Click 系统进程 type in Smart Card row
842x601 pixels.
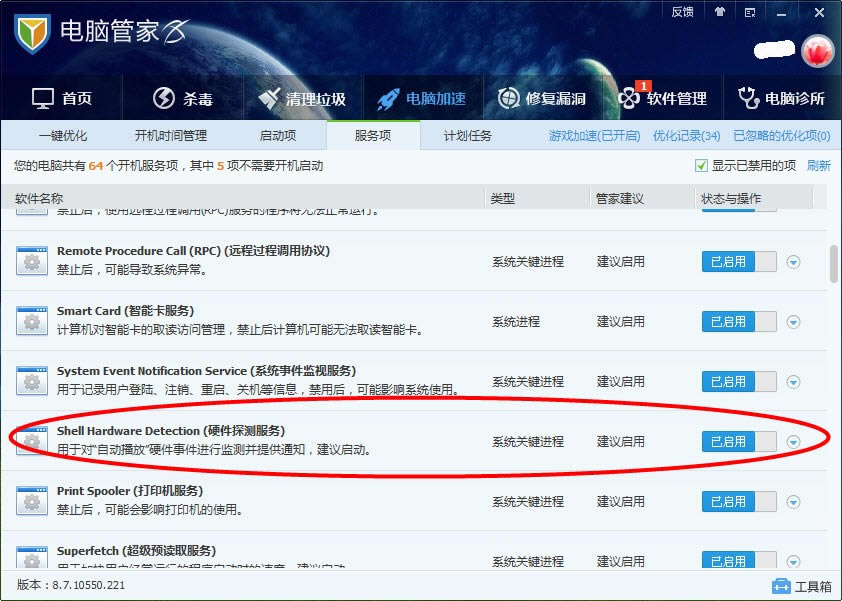(516, 322)
